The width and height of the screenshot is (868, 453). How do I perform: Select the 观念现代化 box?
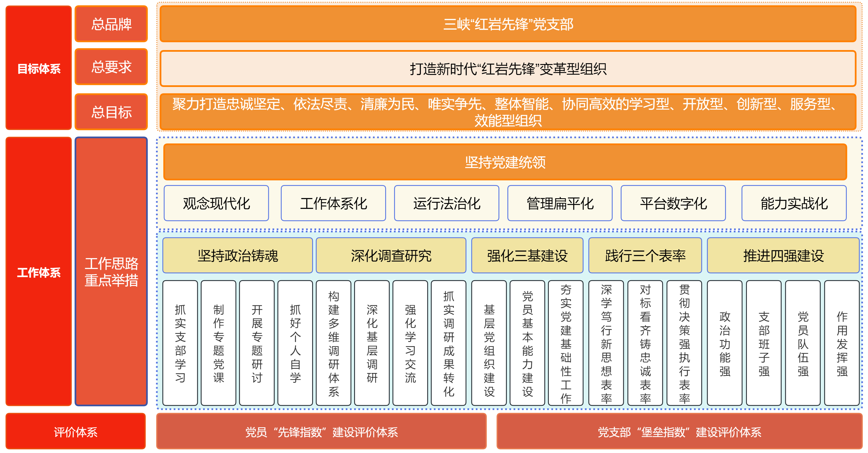216,203
